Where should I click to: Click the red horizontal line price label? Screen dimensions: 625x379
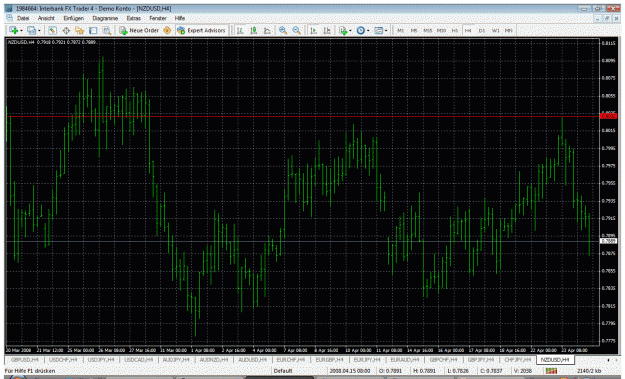coord(608,116)
